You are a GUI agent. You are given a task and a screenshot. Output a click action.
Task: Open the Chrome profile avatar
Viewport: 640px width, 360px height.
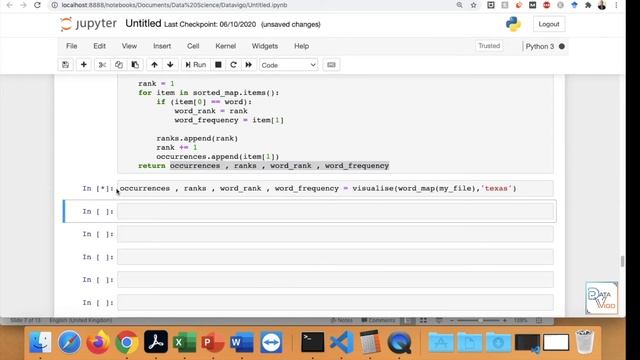pyautogui.click(x=602, y=5)
